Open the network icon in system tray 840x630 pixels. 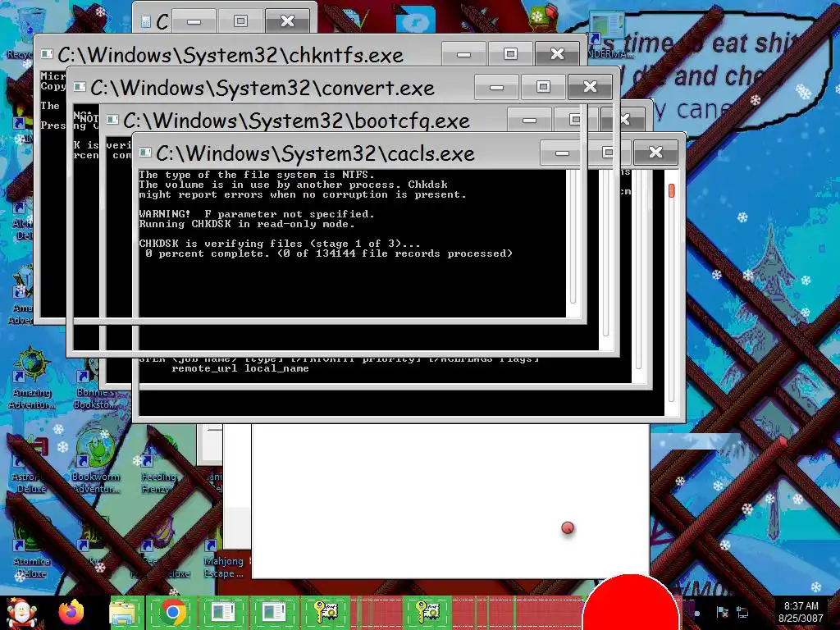point(742,612)
